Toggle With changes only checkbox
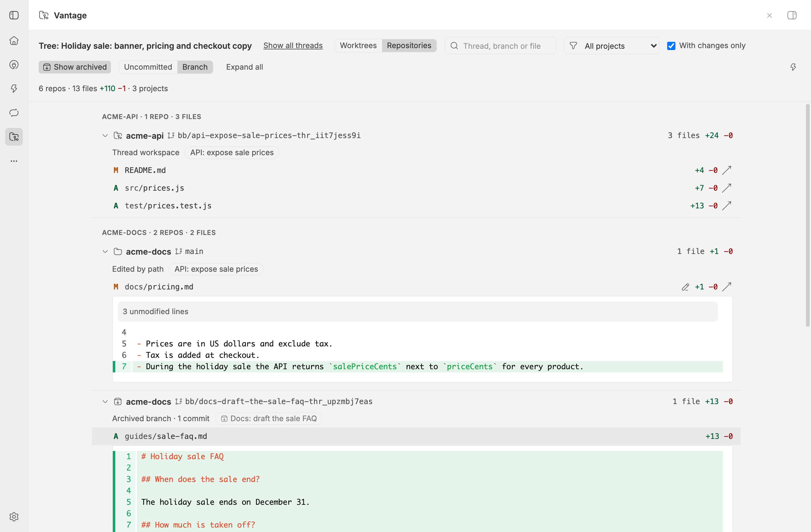 [671, 46]
